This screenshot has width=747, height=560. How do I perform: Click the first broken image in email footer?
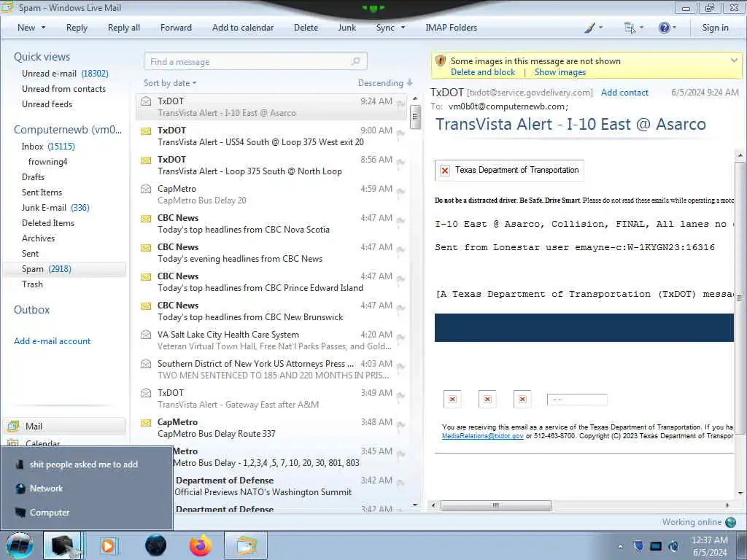[452, 400]
